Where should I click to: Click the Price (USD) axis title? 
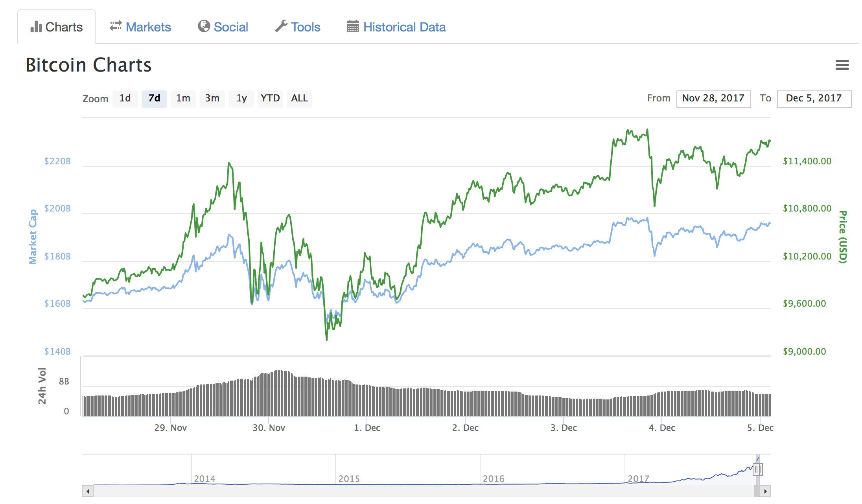click(x=842, y=237)
